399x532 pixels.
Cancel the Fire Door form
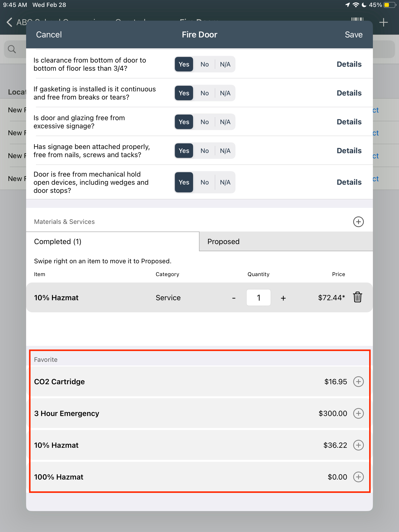click(x=49, y=34)
